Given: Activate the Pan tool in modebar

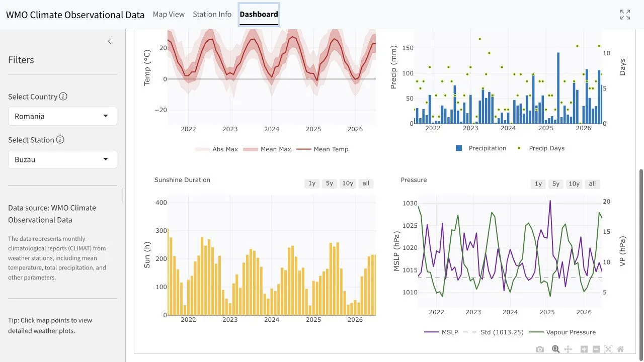Looking at the screenshot, I should coord(568,349).
